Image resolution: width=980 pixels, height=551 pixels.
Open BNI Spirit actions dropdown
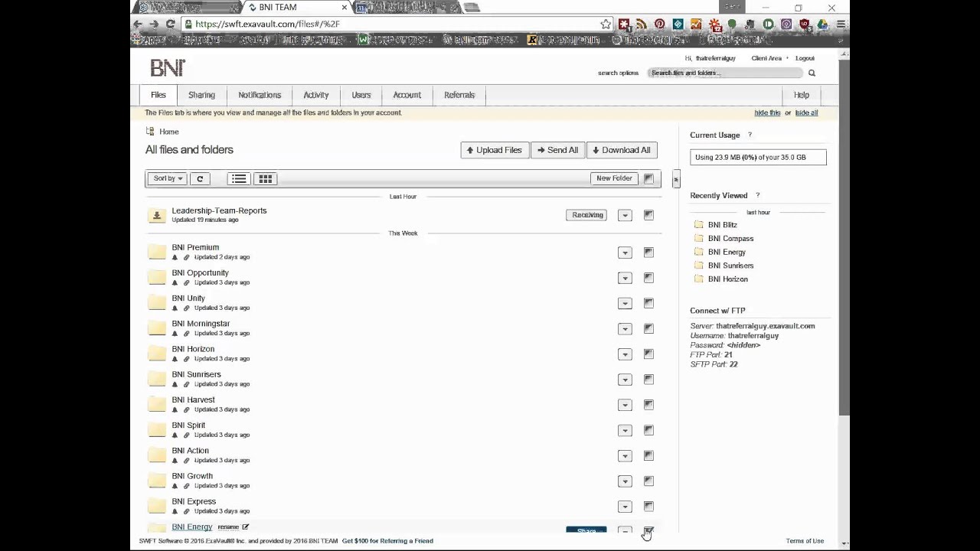[x=625, y=430]
